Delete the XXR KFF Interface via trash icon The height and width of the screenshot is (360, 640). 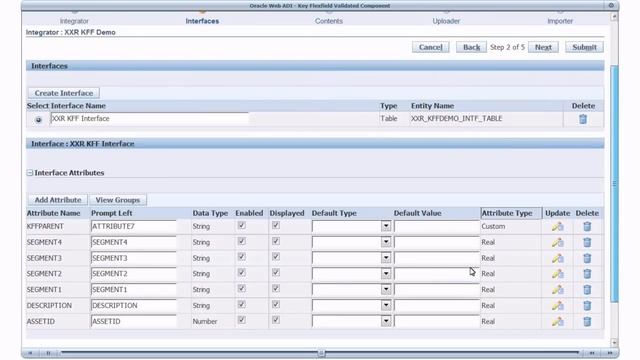(583, 119)
